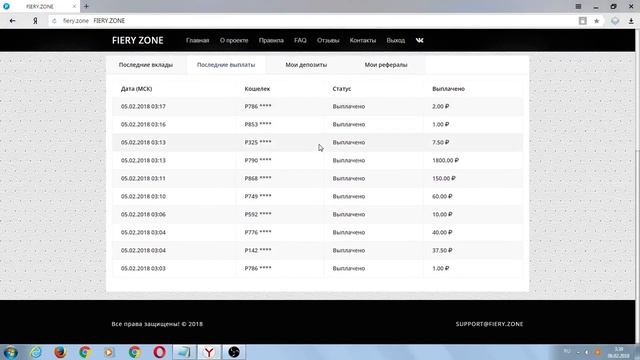This screenshot has width=640, height=360.
Task: Click the 10.00 ₽ payout amount
Action: [x=442, y=214]
